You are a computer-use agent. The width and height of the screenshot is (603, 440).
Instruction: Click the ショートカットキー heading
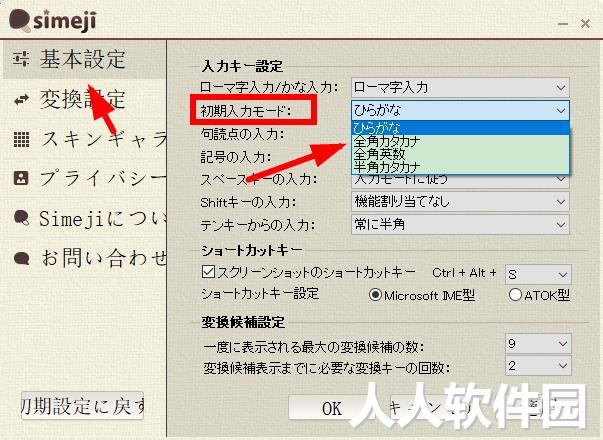(252, 251)
